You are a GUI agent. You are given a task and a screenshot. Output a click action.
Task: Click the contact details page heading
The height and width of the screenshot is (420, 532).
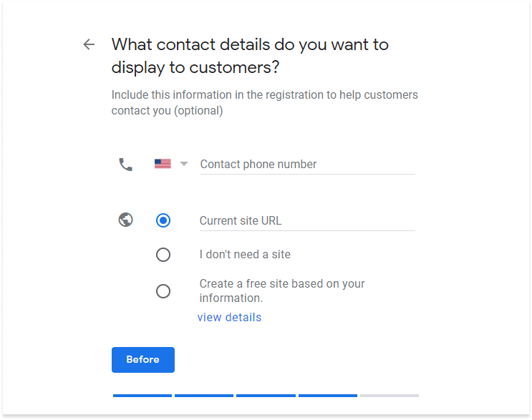point(250,56)
